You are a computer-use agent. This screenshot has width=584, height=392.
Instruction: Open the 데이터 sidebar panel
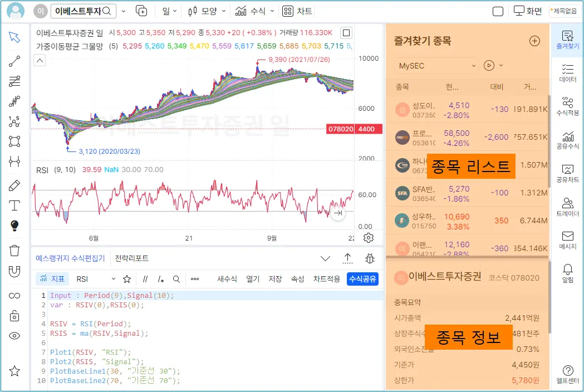tap(568, 72)
